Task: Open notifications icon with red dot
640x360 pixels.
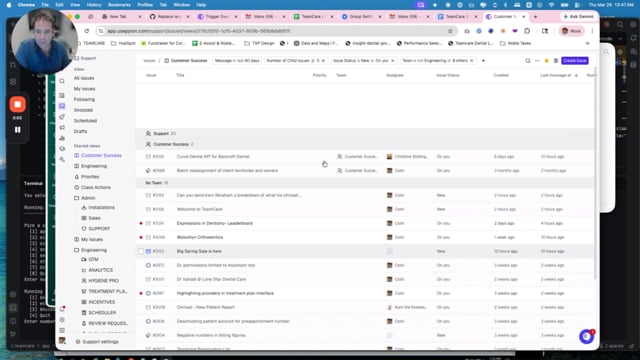Action: (x=62, y=309)
